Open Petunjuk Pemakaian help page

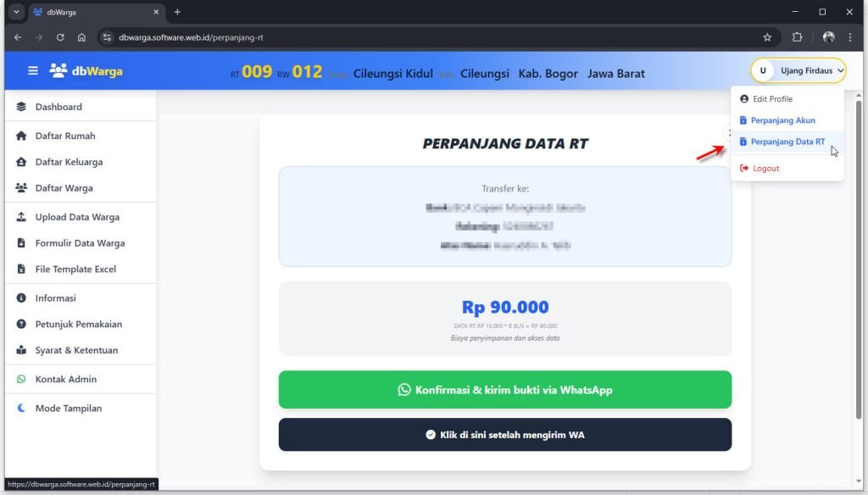pos(78,324)
